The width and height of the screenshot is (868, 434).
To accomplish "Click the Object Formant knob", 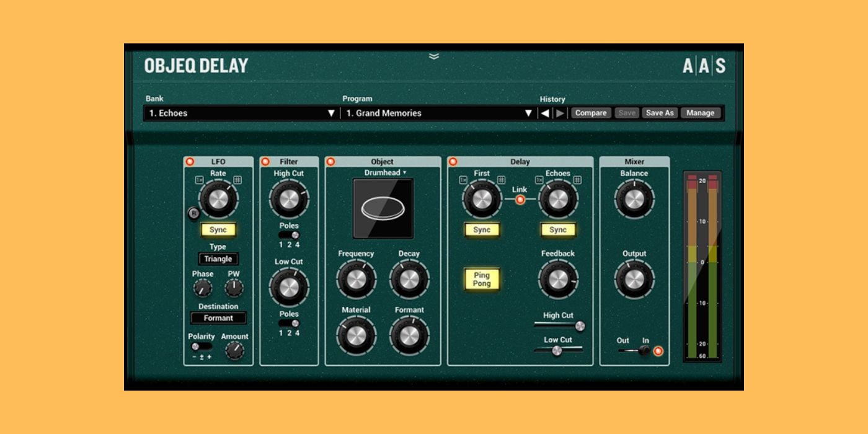I will [x=409, y=335].
